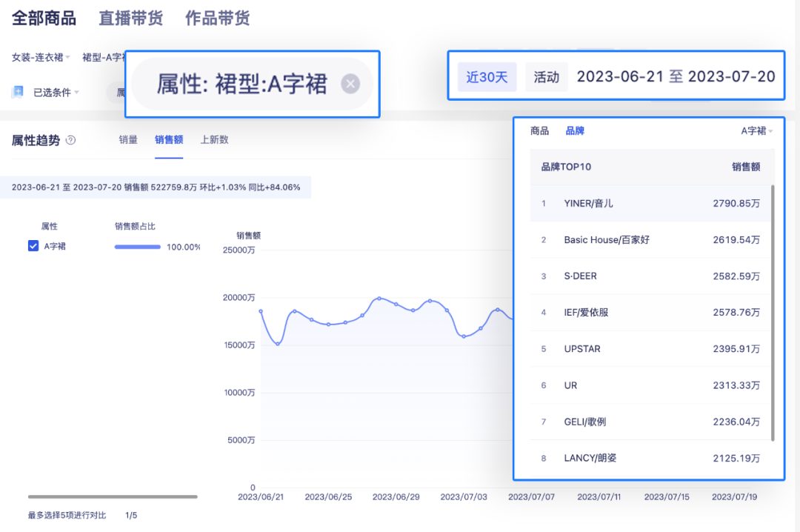
Task: Click the 2125.19万 sales value
Action: (x=736, y=458)
